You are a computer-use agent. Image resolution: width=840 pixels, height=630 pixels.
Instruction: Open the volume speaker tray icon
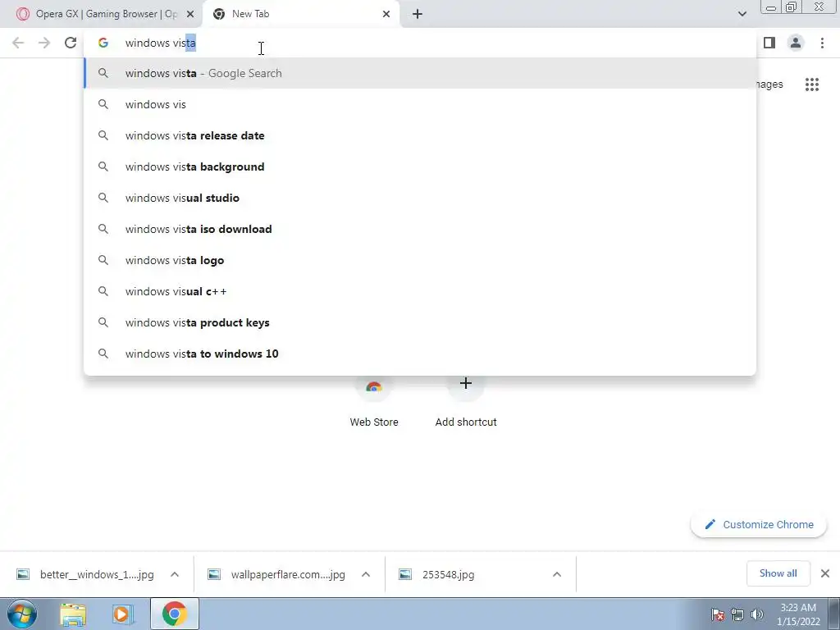757,614
